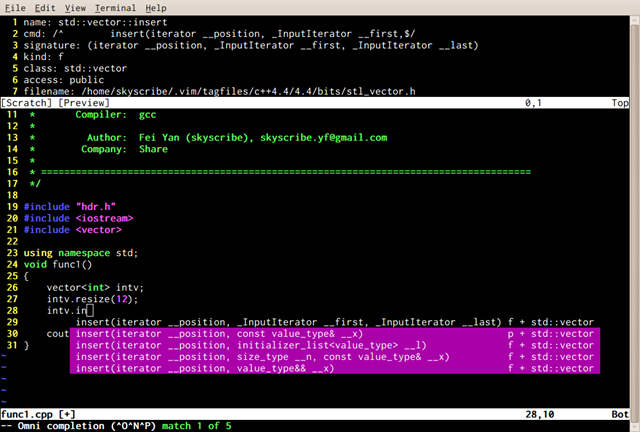The height and width of the screenshot is (432, 640).
Task: Click the 'filename:' path line
Action: coord(219,91)
